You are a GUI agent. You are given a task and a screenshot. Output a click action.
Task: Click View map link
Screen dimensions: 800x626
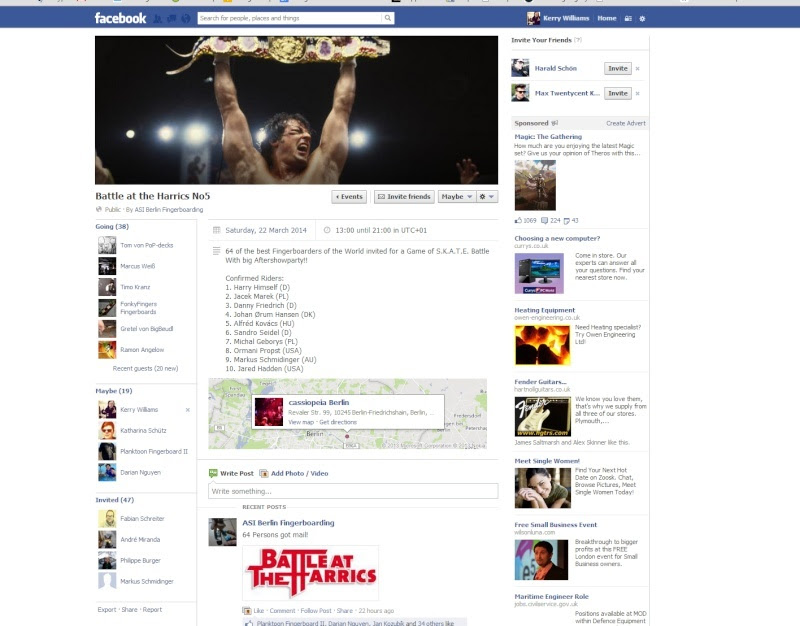301,422
